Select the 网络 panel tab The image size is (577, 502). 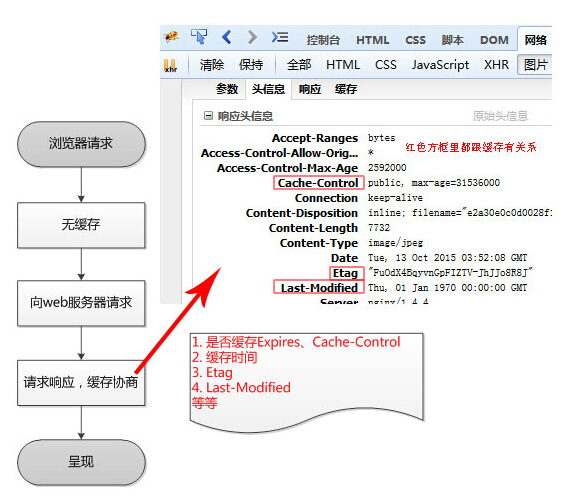click(x=535, y=39)
